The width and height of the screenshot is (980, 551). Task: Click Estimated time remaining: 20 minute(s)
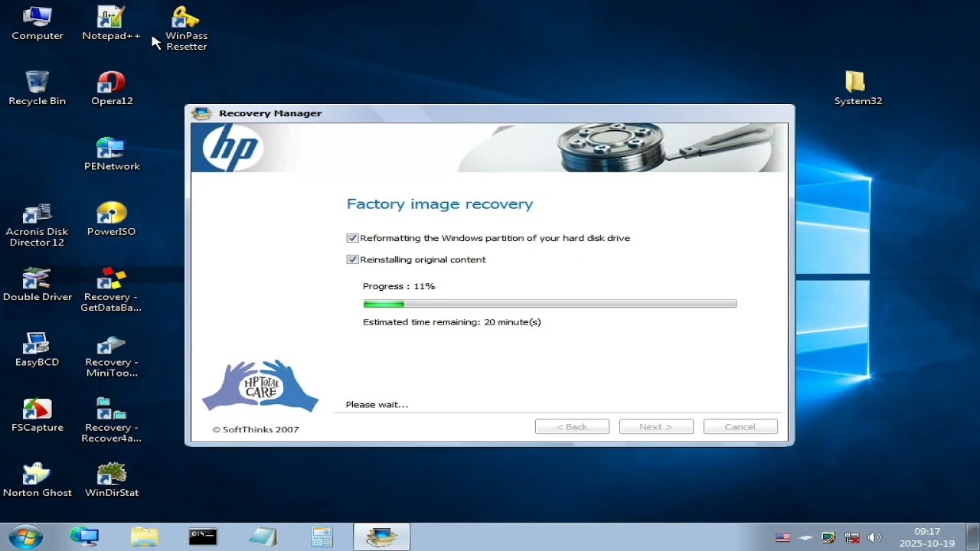[x=452, y=322]
